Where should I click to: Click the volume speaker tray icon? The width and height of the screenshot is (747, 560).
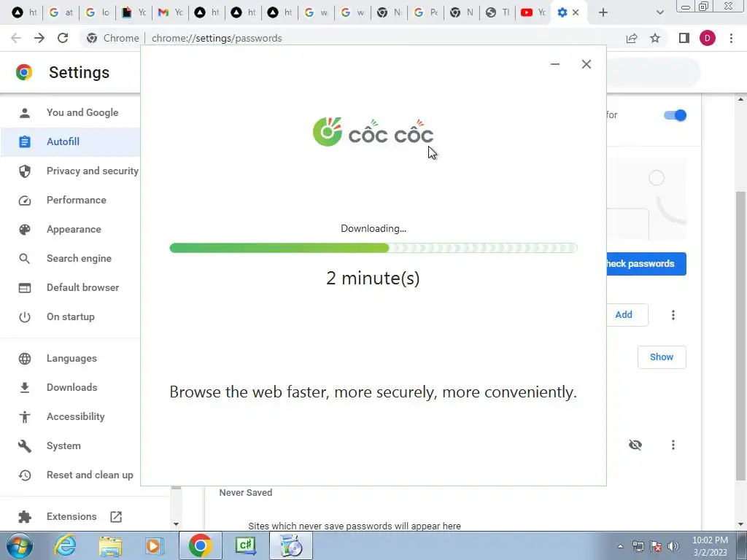click(x=673, y=546)
